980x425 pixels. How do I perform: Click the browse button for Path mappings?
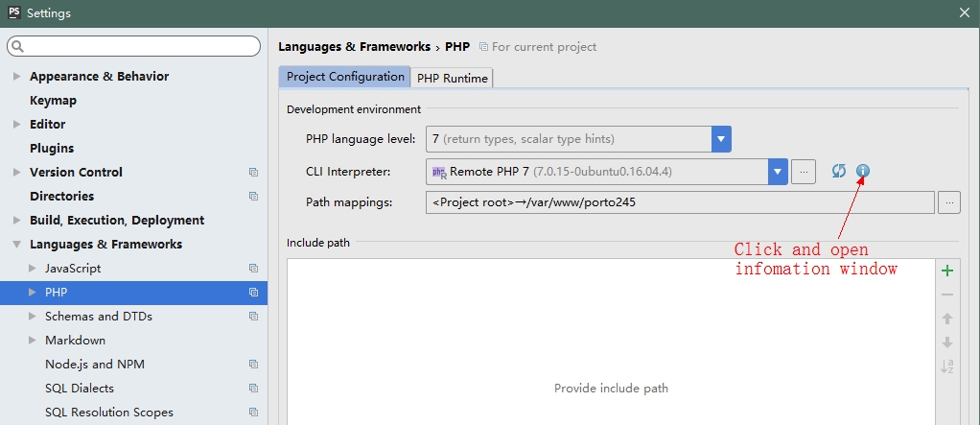(x=949, y=202)
